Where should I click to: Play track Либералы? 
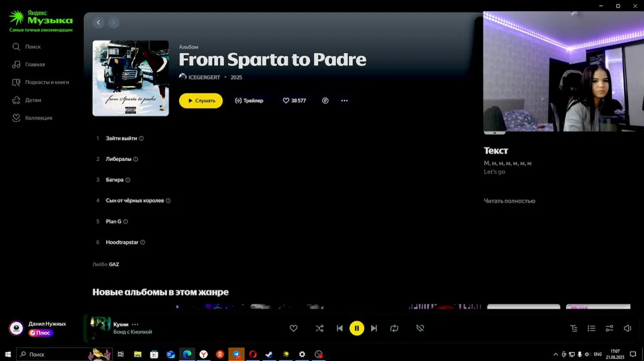[118, 159]
